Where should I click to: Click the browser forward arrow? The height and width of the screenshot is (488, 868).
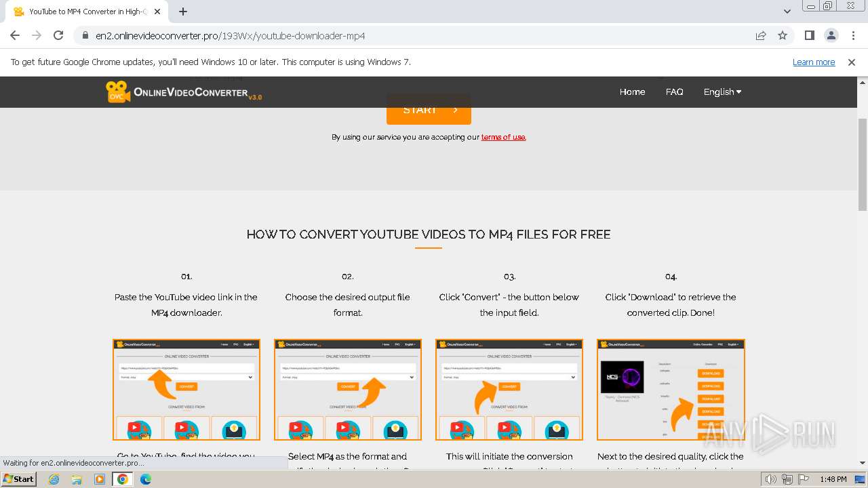(37, 35)
